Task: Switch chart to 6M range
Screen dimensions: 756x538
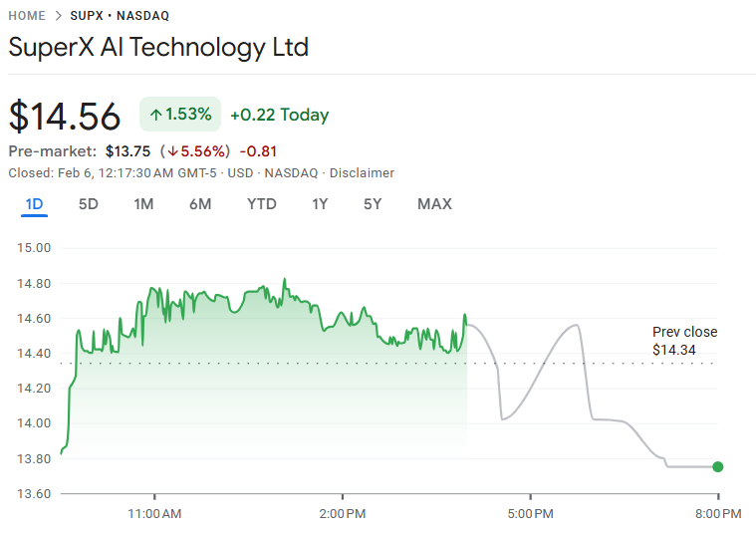Action: [x=200, y=204]
